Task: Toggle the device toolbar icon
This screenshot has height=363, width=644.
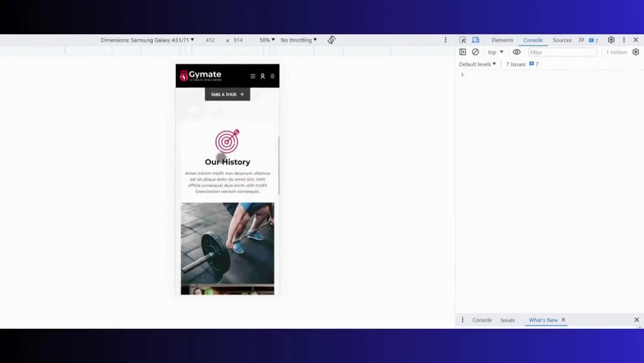Action: [x=476, y=40]
